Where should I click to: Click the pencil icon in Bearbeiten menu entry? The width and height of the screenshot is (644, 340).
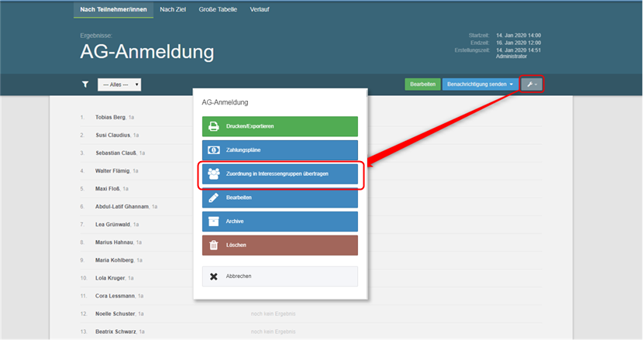point(213,198)
